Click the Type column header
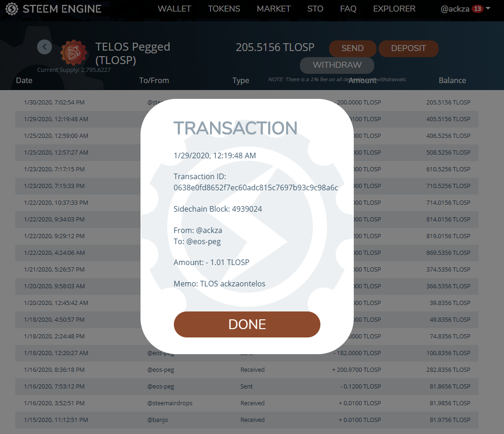Screen dimensions: 504x434 click(241, 80)
